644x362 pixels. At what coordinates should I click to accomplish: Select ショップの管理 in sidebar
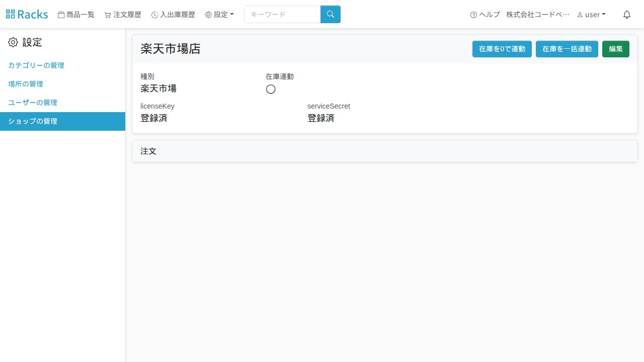(62, 121)
